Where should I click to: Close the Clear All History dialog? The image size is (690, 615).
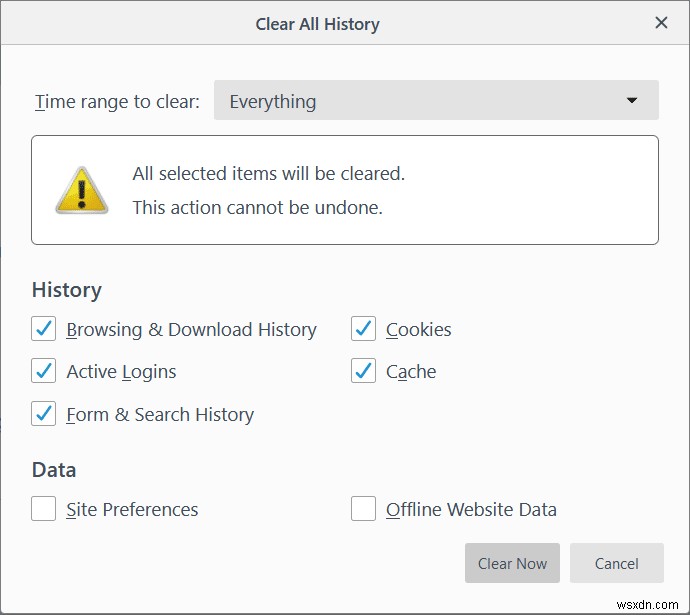[661, 22]
